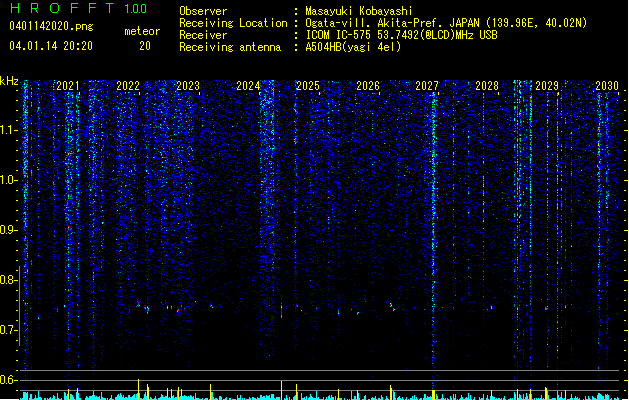629x400 pixels.
Task: Select observer name Masayuki Kobayashi
Action: [x=359, y=11]
